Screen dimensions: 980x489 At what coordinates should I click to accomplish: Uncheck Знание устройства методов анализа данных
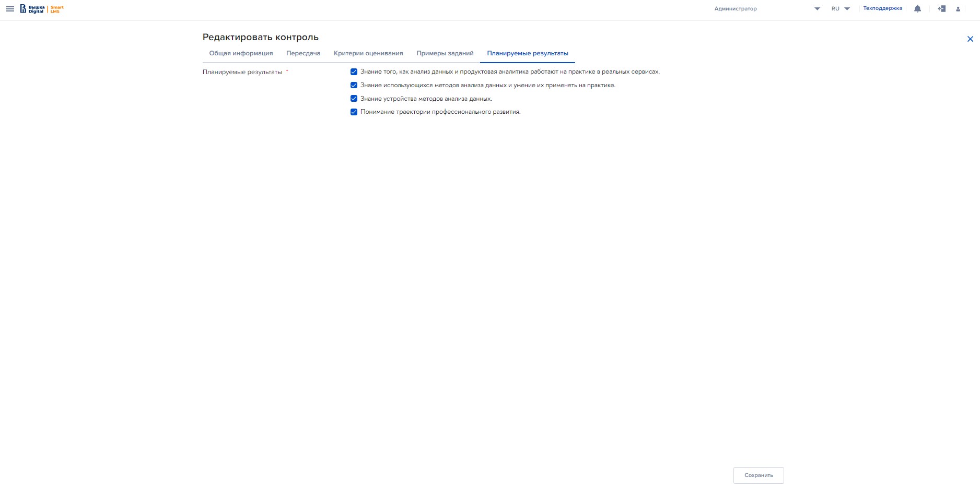354,99
